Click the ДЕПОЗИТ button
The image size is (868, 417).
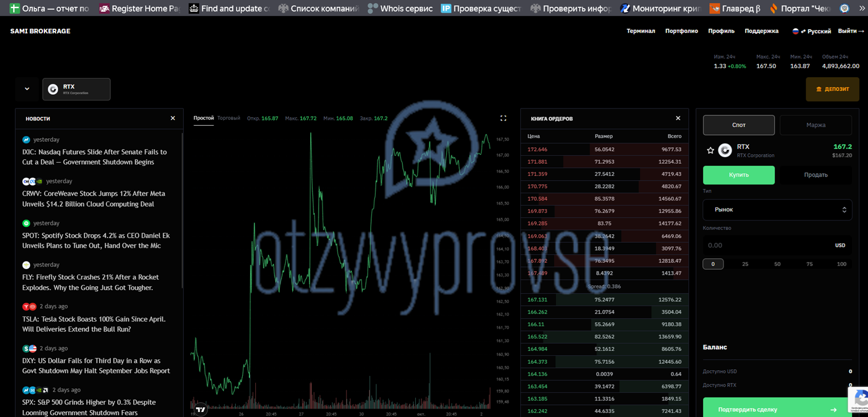833,89
